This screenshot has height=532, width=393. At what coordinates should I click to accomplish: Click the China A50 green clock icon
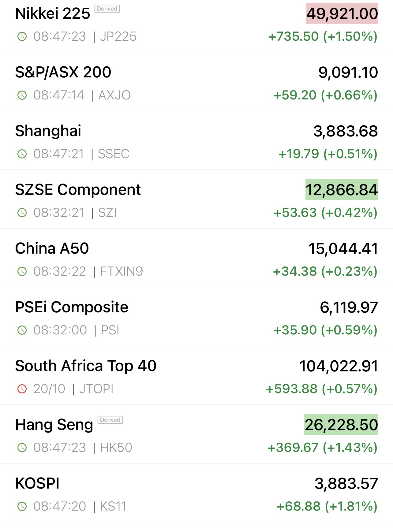(22, 272)
